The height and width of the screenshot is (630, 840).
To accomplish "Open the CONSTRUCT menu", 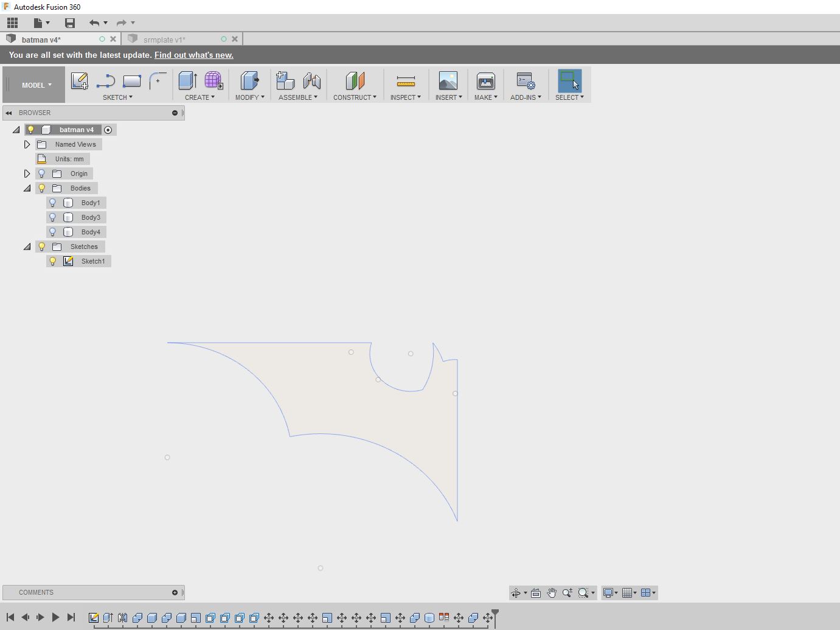I will tap(355, 97).
